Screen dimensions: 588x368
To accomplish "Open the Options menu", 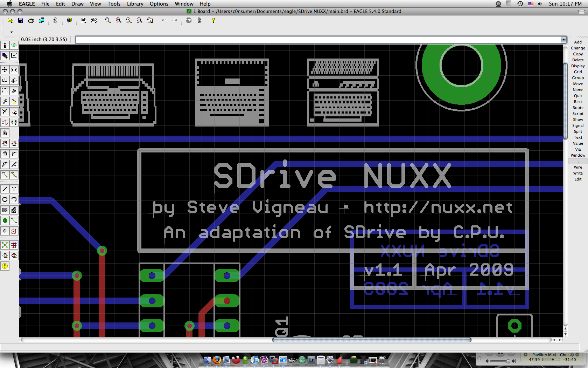I will pos(159,4).
